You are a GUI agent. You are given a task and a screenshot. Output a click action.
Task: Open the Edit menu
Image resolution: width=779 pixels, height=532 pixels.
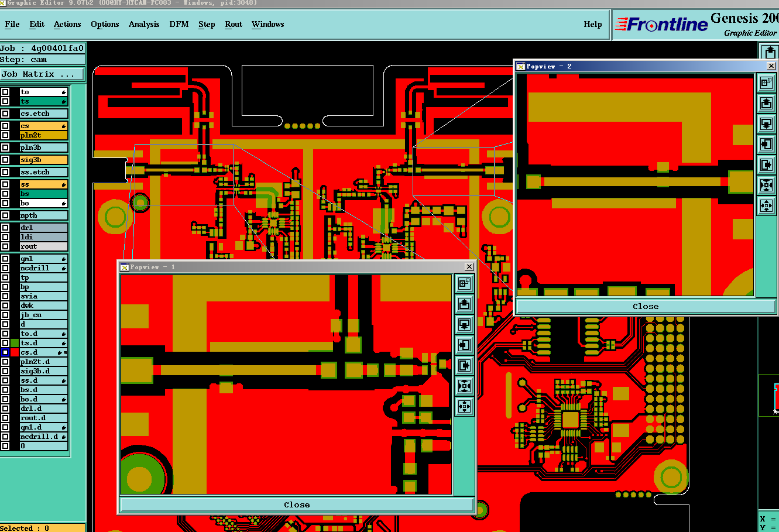pos(37,24)
